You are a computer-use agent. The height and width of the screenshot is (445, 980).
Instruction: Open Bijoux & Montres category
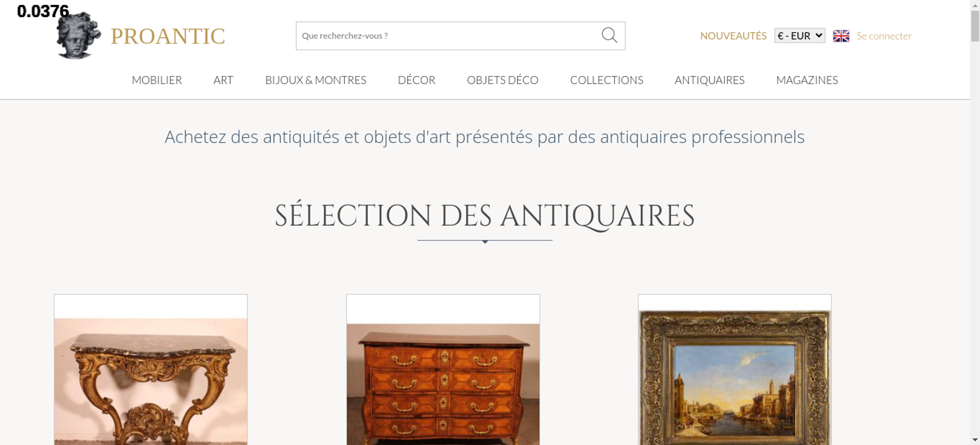coord(316,80)
